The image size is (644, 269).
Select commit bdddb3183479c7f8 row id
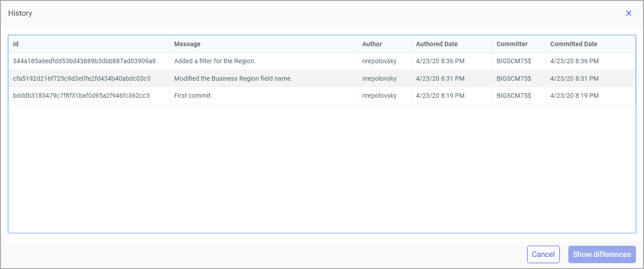(x=81, y=95)
